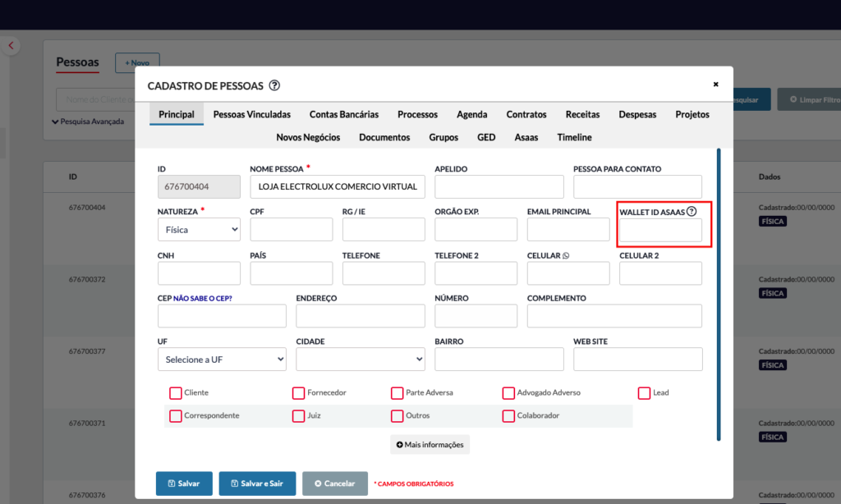Screen dimensions: 841x504
Task: Check the Outros checkbox
Action: pyautogui.click(x=397, y=416)
